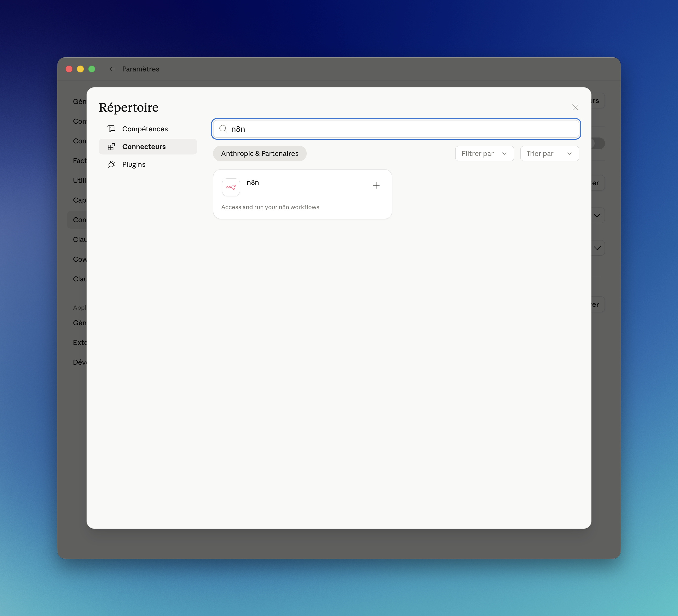Go back using the Paramètres arrow
This screenshot has width=678, height=616.
point(112,69)
